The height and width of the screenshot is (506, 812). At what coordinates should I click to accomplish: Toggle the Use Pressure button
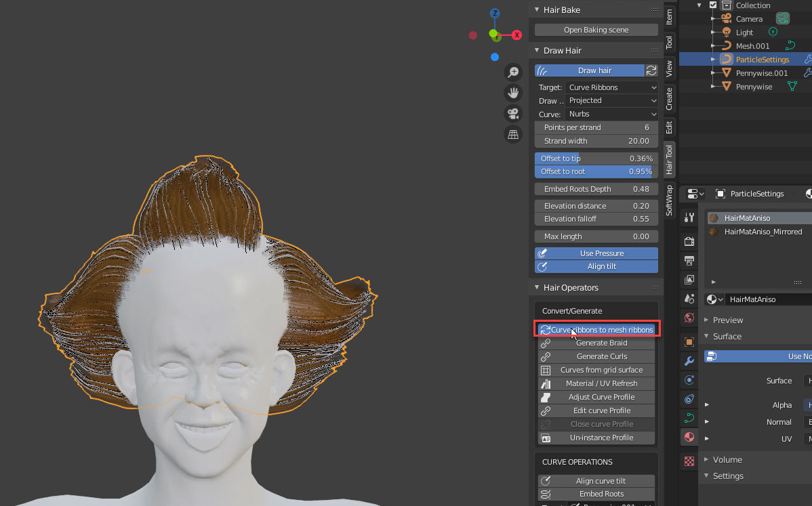[x=596, y=253]
